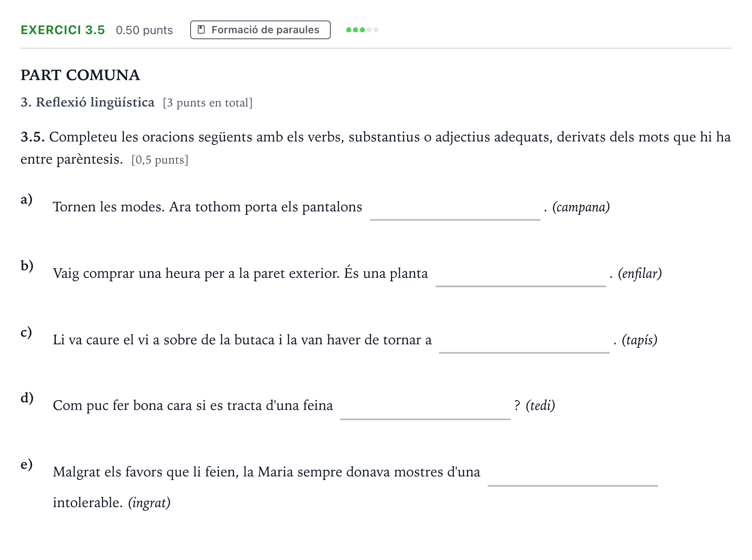
Task: Click the EXERCICI 3.5 heading
Action: 63,30
